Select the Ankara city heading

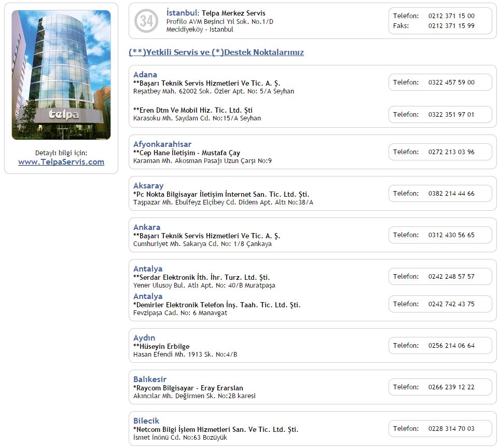pos(147,227)
